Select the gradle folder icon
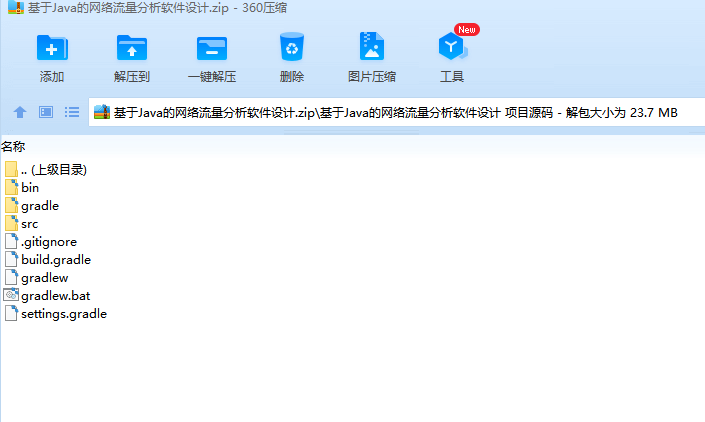This screenshot has height=422, width=705. (x=11, y=205)
